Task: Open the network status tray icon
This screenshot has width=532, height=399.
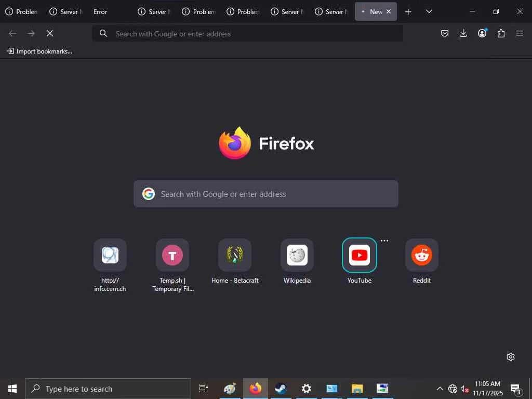Action: (x=453, y=389)
